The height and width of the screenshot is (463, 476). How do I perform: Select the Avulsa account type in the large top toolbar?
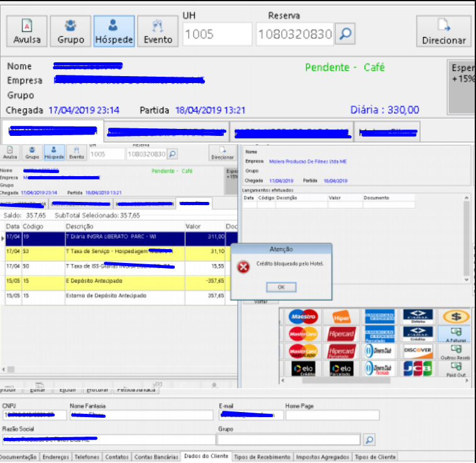pyautogui.click(x=26, y=31)
